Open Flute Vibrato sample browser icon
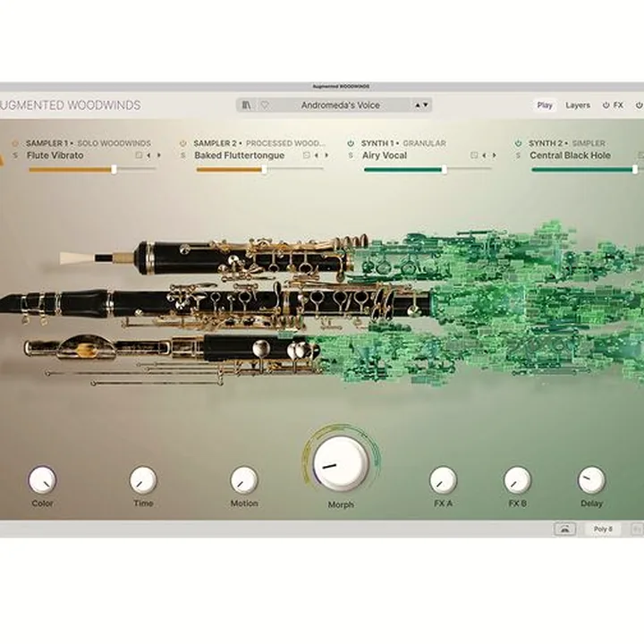Image resolution: width=644 pixels, height=644 pixels. (x=139, y=156)
